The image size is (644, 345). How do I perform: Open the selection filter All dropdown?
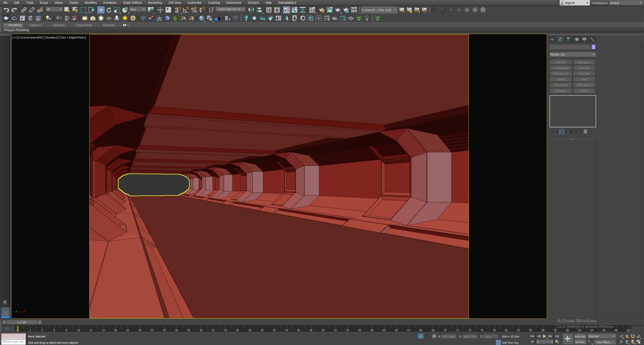(54, 9)
